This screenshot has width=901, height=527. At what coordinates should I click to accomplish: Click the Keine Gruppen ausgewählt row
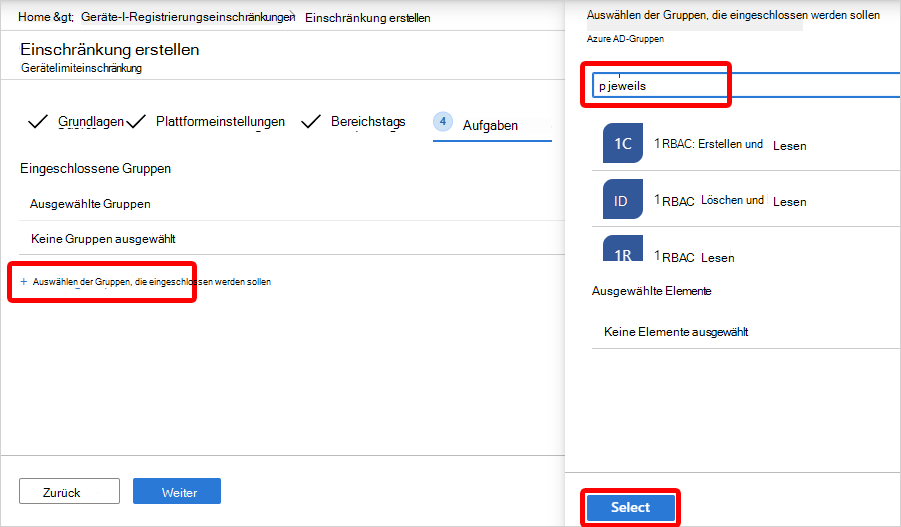tap(291, 239)
